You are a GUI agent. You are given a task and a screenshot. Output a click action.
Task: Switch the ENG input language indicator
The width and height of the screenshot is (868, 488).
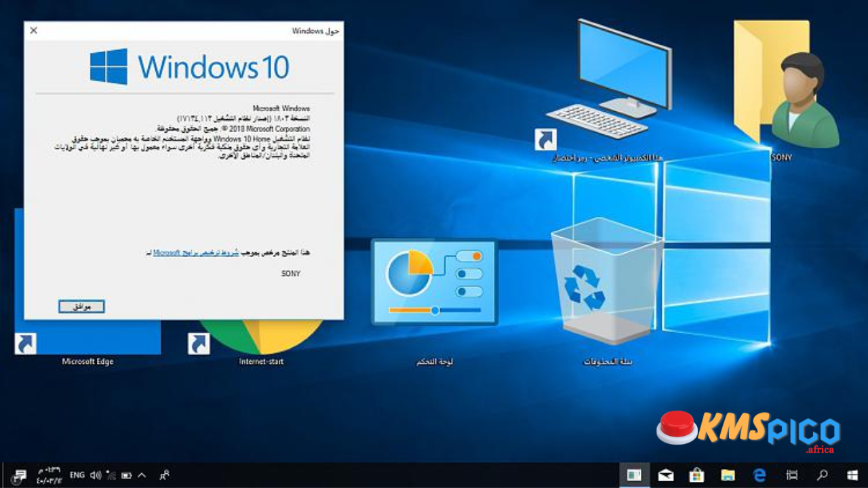pyautogui.click(x=77, y=475)
